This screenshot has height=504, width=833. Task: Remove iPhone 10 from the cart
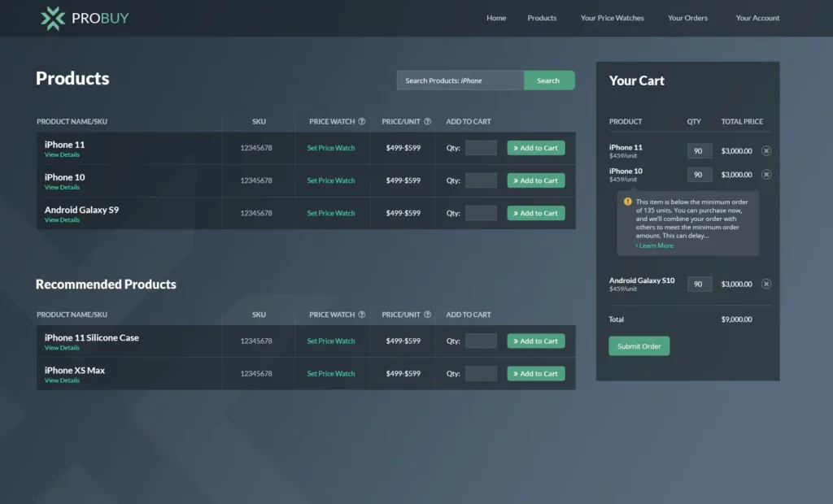[x=766, y=174]
